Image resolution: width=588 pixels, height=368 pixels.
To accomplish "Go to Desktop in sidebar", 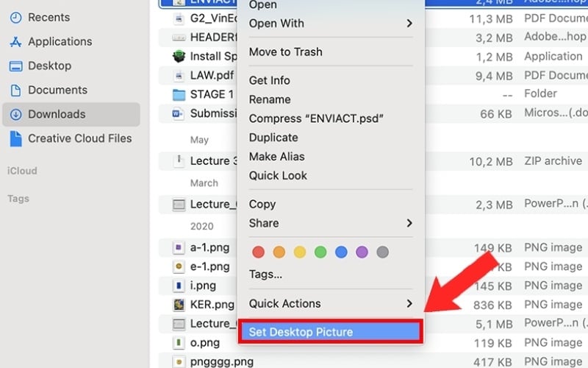I will point(49,66).
